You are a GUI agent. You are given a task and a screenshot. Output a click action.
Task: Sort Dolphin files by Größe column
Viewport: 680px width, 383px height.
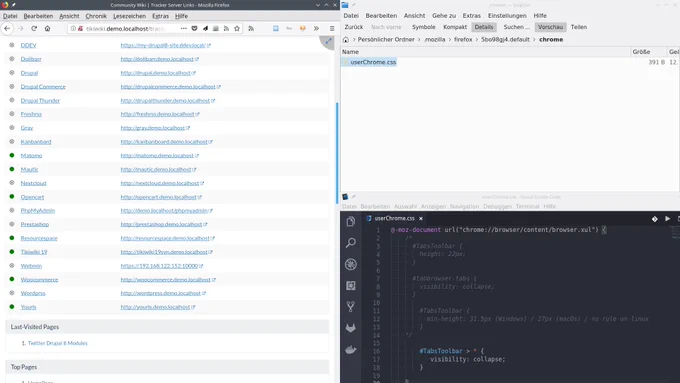click(x=648, y=52)
